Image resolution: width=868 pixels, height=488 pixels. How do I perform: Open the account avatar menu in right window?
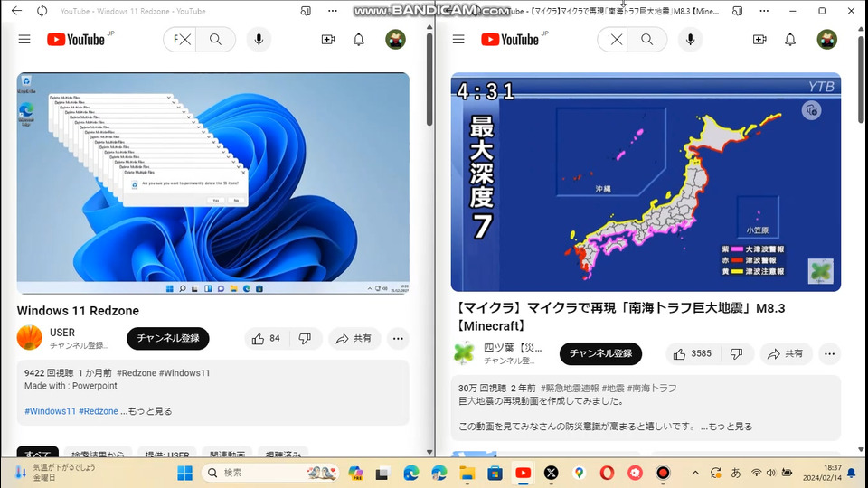(x=827, y=39)
